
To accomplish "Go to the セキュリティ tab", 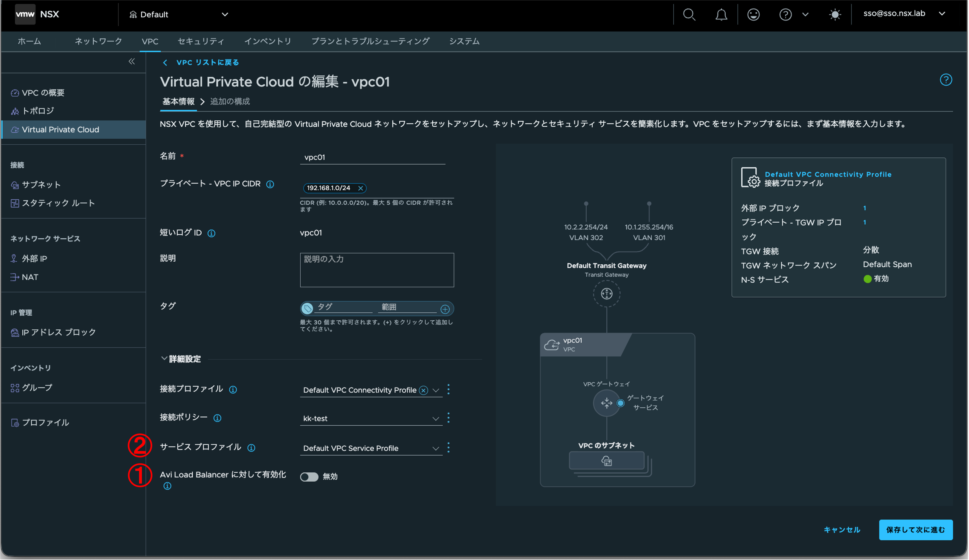I will 201,41.
